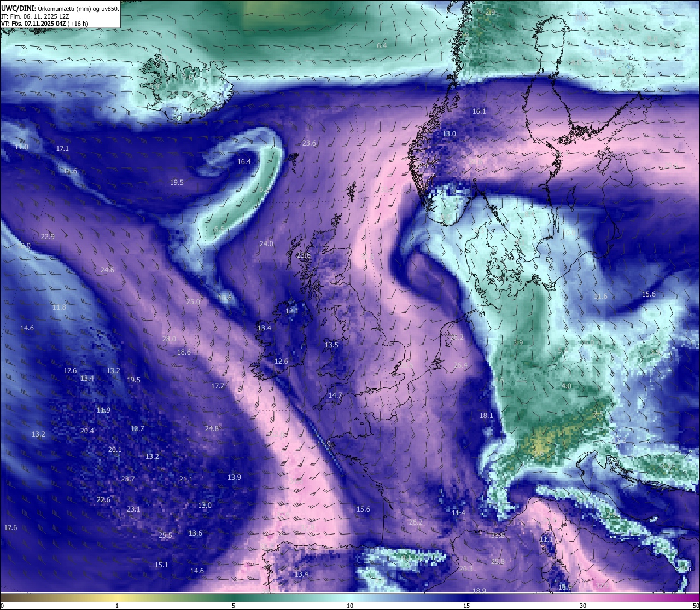Click the 4.0 value over central Europe
Image resolution: width=700 pixels, height=610 pixels.
(x=567, y=386)
